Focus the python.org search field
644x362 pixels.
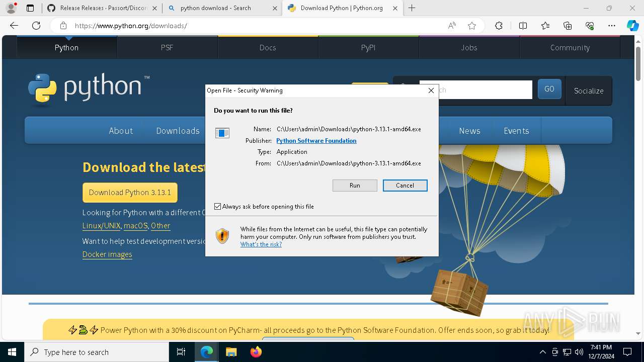tap(475, 90)
